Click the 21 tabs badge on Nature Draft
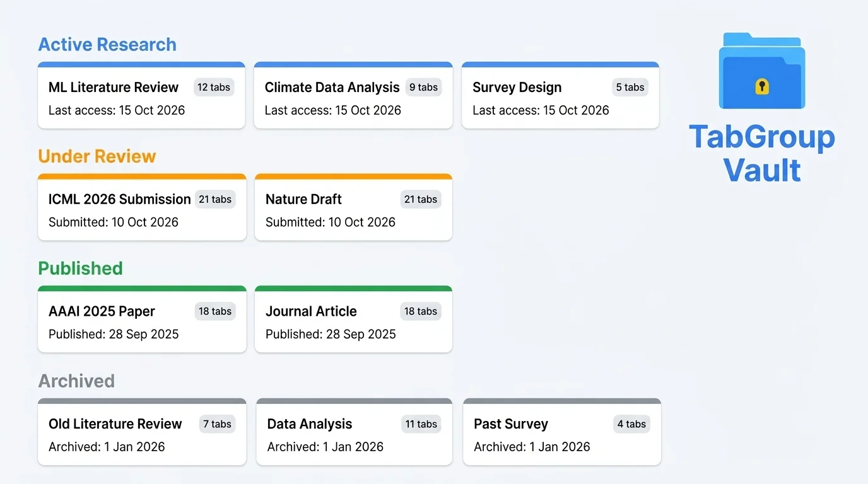The image size is (868, 484). [420, 199]
